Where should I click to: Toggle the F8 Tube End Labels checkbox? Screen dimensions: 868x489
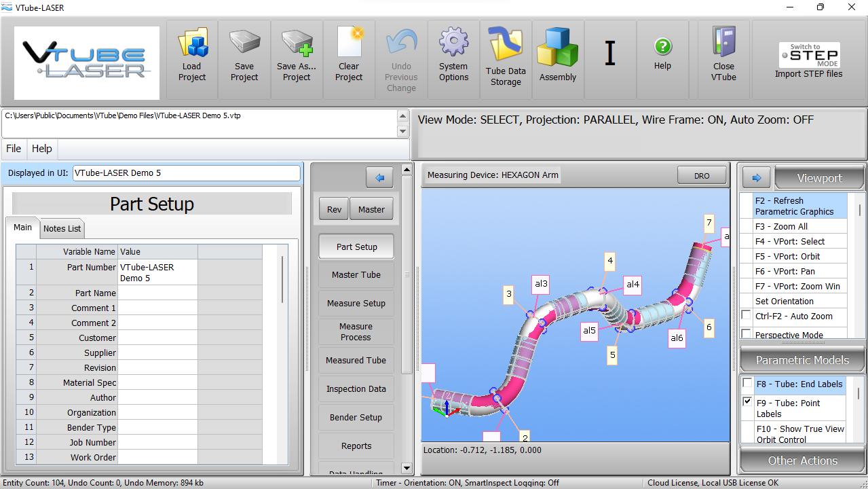747,384
